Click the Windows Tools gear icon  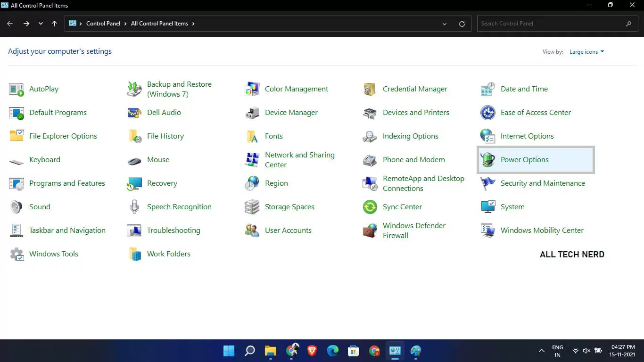tap(17, 254)
